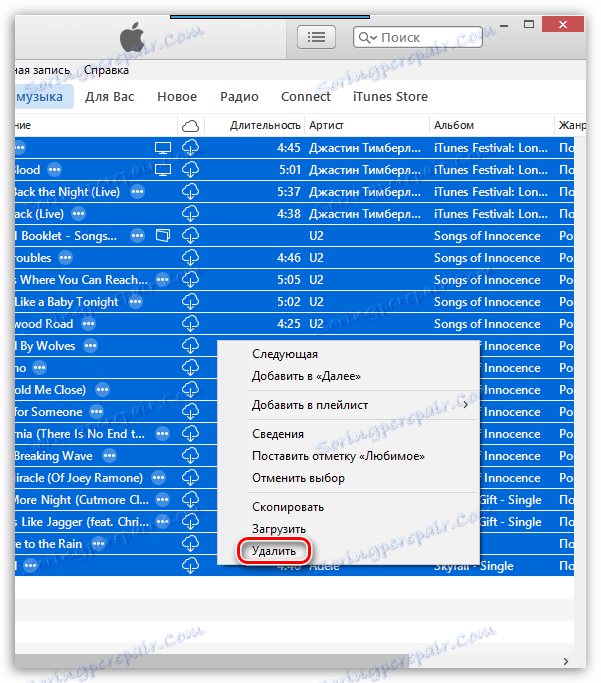The height and width of the screenshot is (683, 601).
Task: Download Back the Night (Live) from iCloud
Action: tap(190, 192)
